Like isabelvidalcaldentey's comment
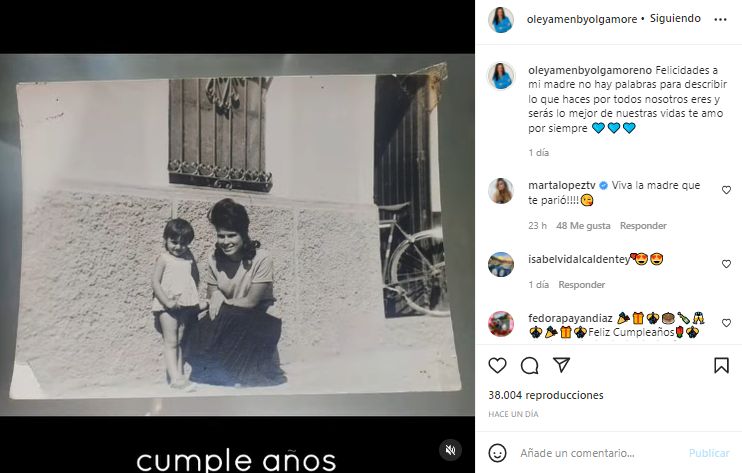 coord(726,264)
